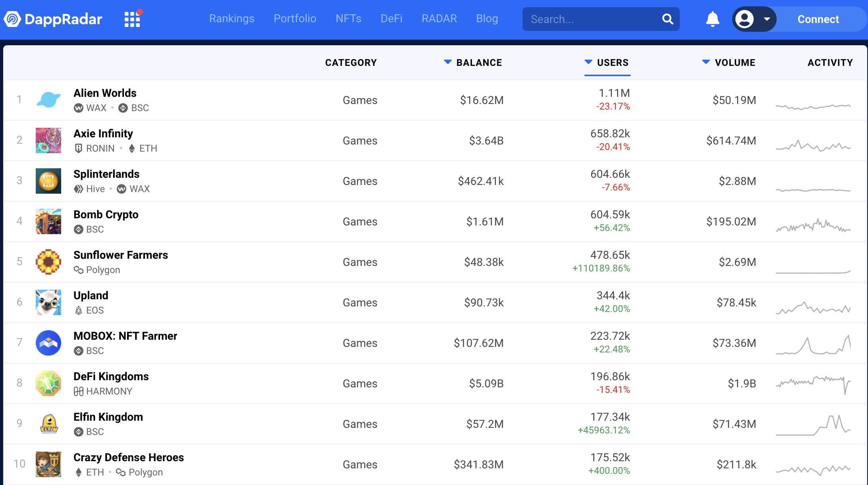Click the ETH icon under Crazy Defense Heroes

click(x=79, y=472)
